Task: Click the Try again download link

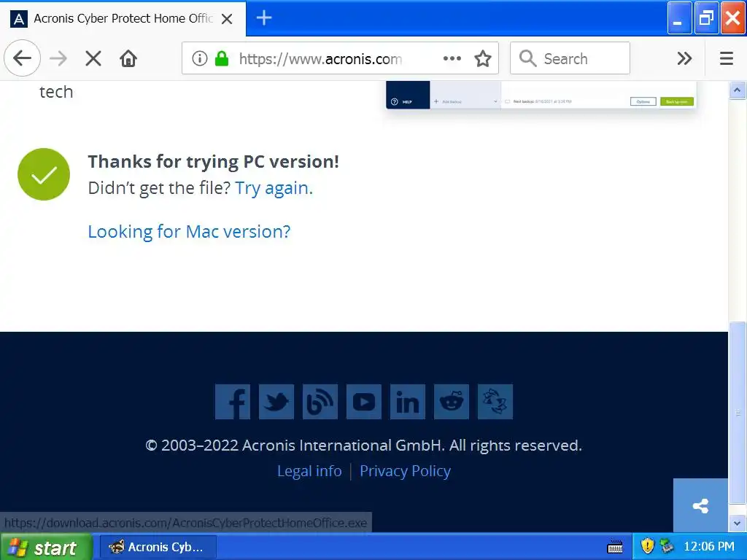Action: pos(274,188)
